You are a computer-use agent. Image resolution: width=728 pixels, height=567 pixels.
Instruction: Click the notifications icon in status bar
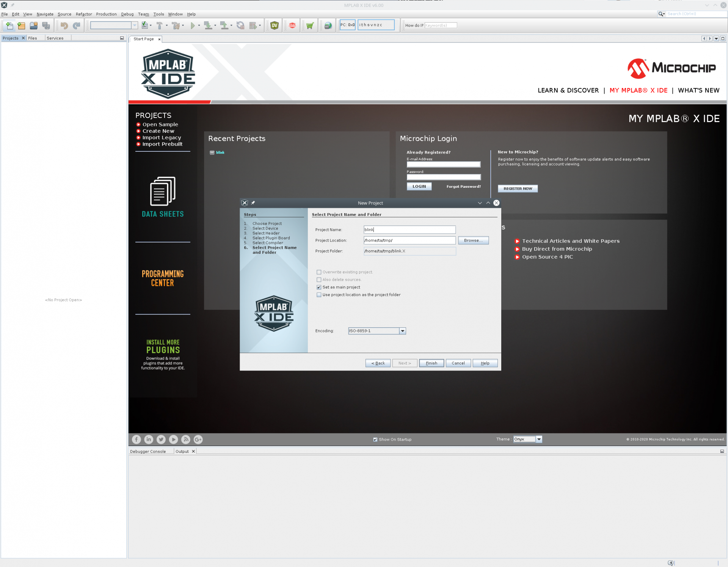click(x=670, y=563)
